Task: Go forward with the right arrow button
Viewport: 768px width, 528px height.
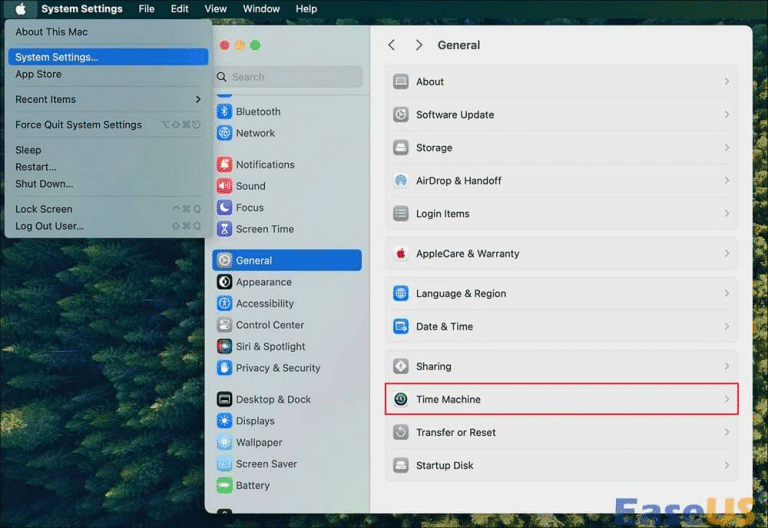Action: click(x=419, y=45)
